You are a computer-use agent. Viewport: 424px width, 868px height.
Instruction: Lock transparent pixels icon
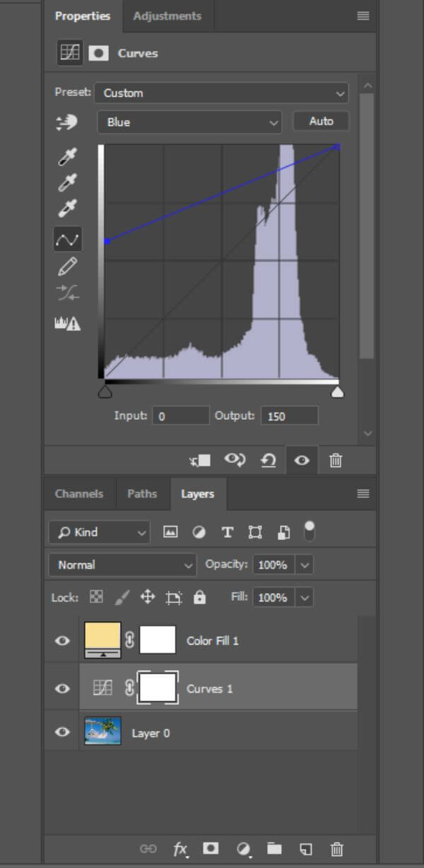pos(96,597)
